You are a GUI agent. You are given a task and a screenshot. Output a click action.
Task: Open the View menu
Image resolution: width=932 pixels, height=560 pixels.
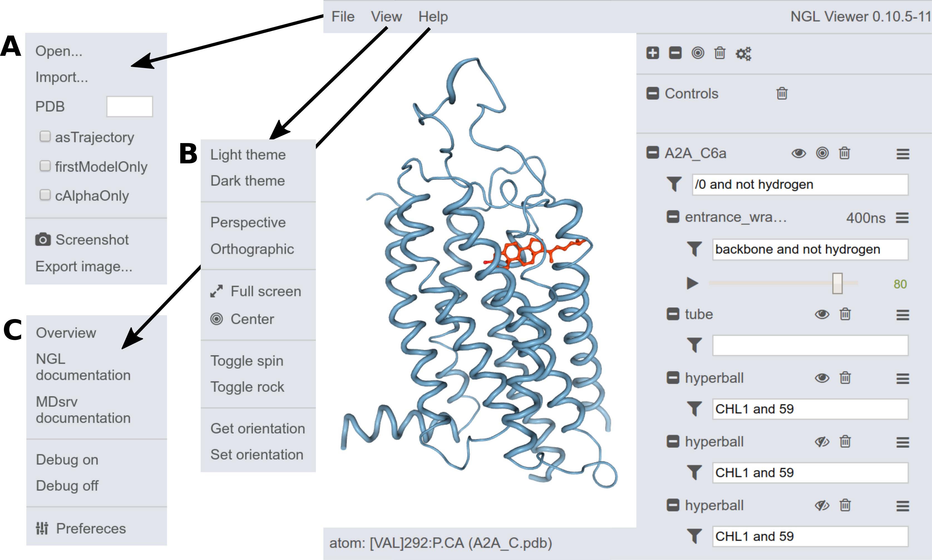[384, 16]
